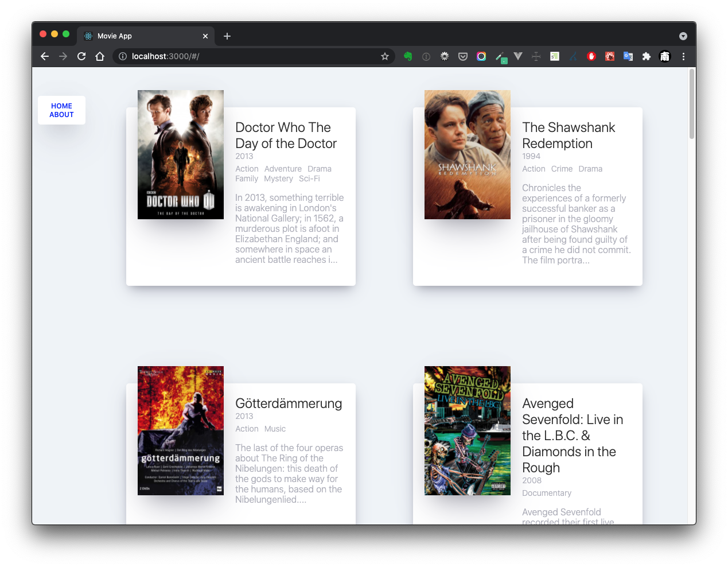Navigate to ABOUT link

(x=61, y=115)
